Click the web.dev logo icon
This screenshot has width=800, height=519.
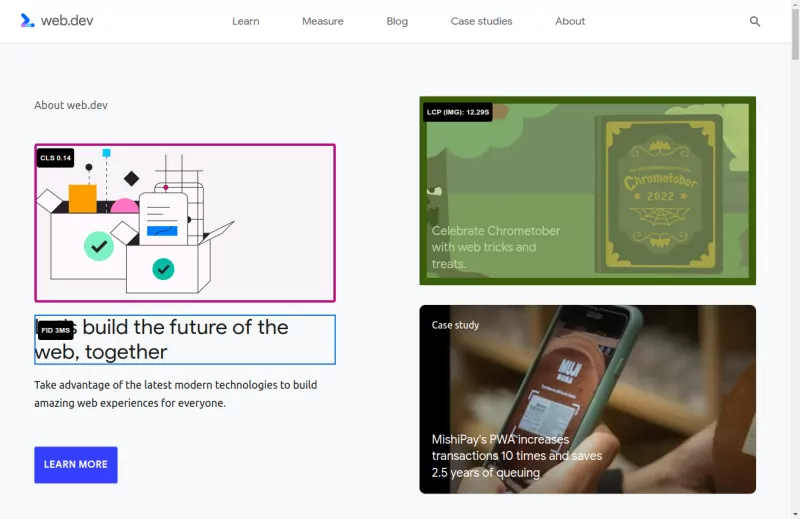pyautogui.click(x=27, y=21)
